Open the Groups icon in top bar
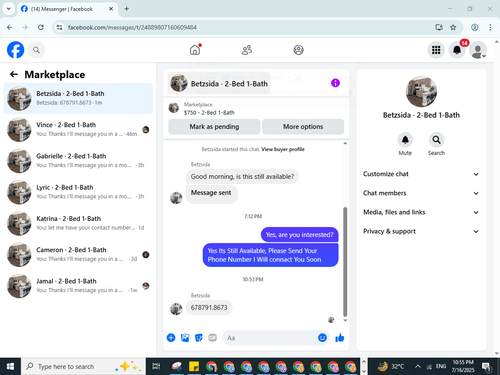500x375 pixels. point(298,50)
